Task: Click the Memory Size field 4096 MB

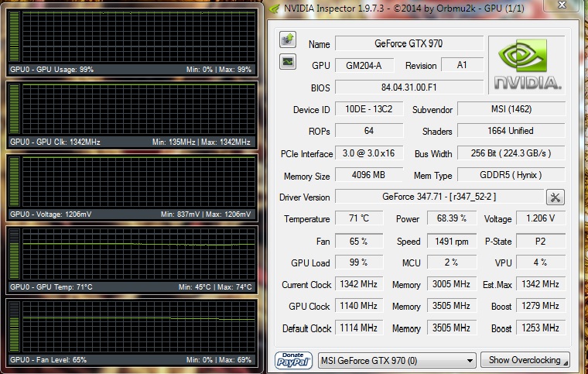Action: [x=369, y=175]
